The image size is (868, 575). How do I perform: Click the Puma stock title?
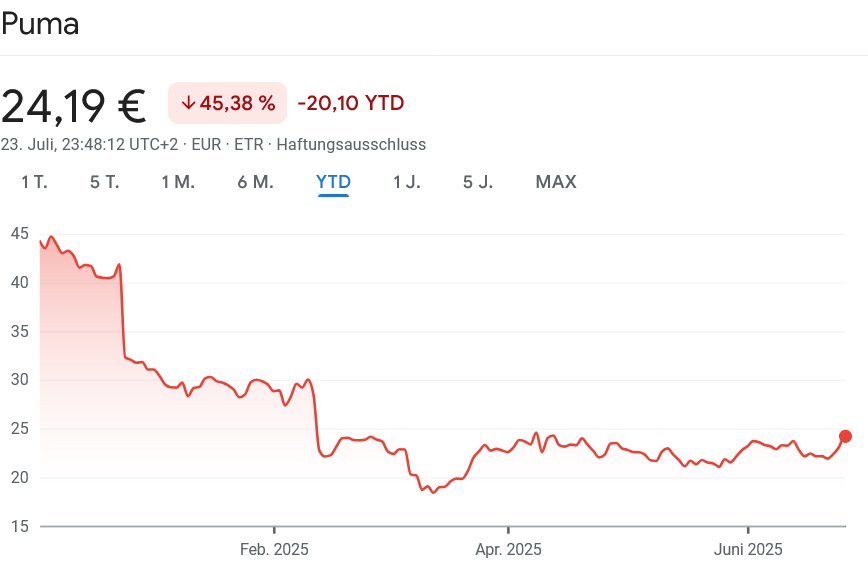click(x=40, y=25)
